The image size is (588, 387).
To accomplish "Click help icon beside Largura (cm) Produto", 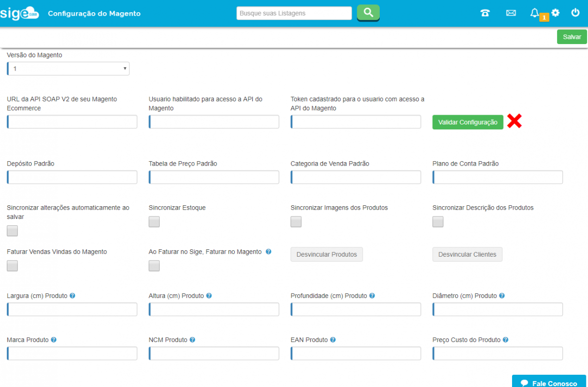I will click(73, 296).
